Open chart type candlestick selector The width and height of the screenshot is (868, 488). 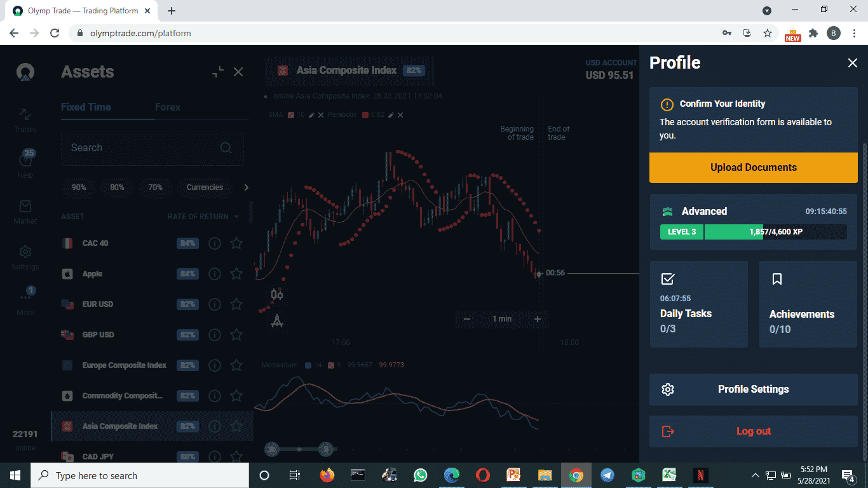(277, 294)
